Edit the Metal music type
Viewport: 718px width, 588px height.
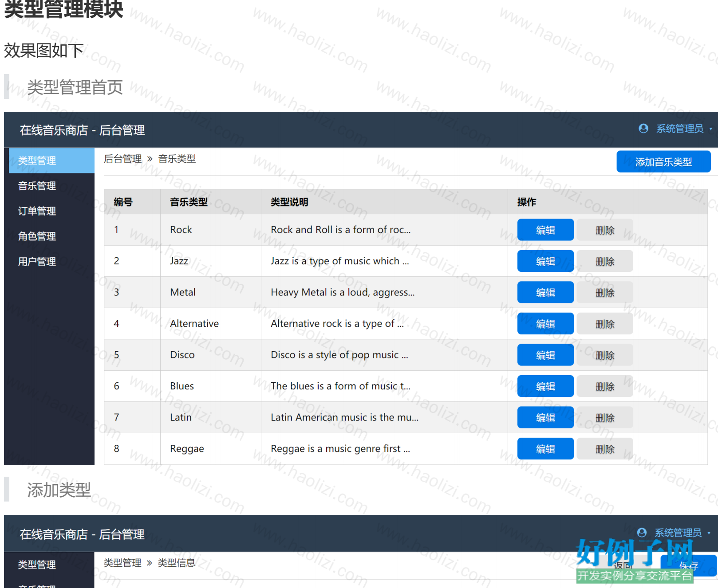point(545,293)
